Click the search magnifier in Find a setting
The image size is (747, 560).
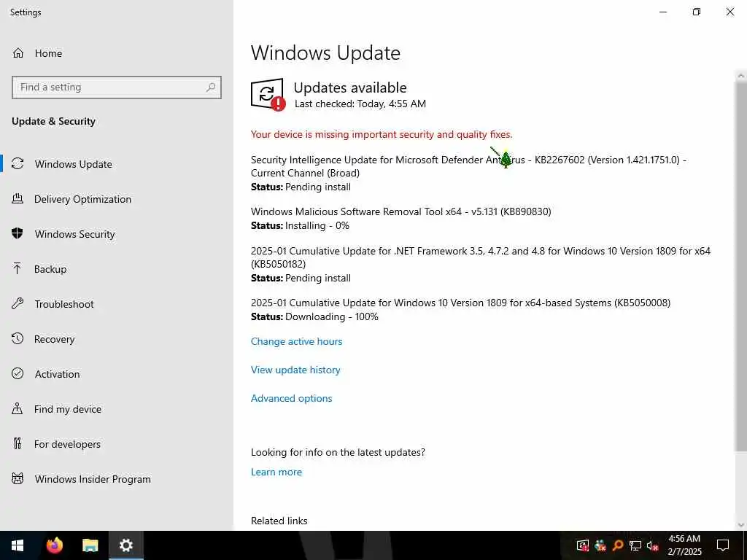[211, 87]
